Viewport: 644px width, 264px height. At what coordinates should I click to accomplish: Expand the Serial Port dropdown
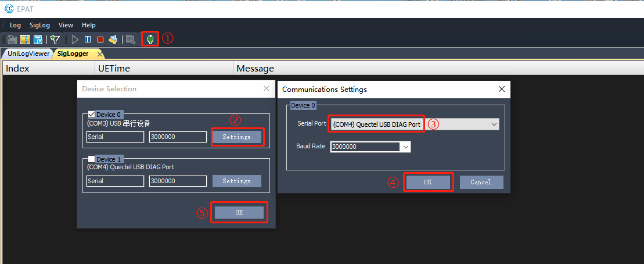(x=494, y=124)
